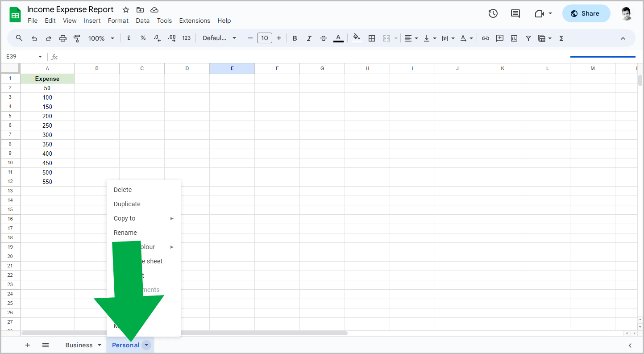
Task: Open the Format menu
Action: [x=118, y=21]
